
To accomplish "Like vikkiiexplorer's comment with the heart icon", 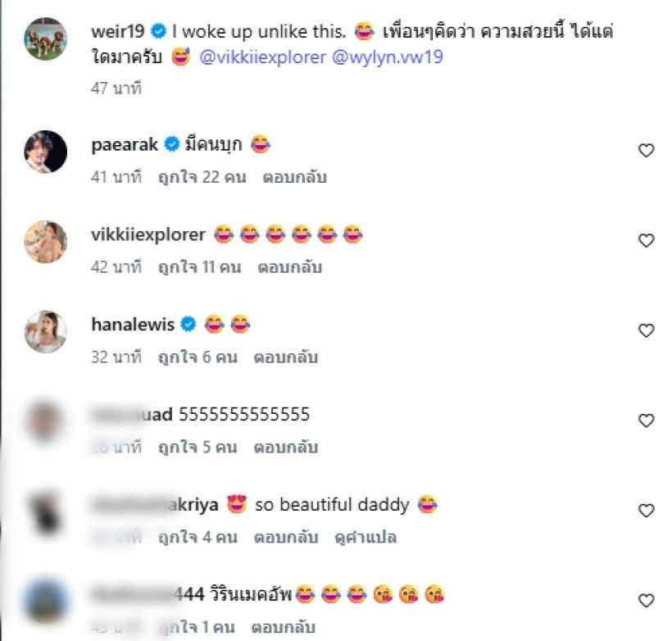I will coord(647,240).
